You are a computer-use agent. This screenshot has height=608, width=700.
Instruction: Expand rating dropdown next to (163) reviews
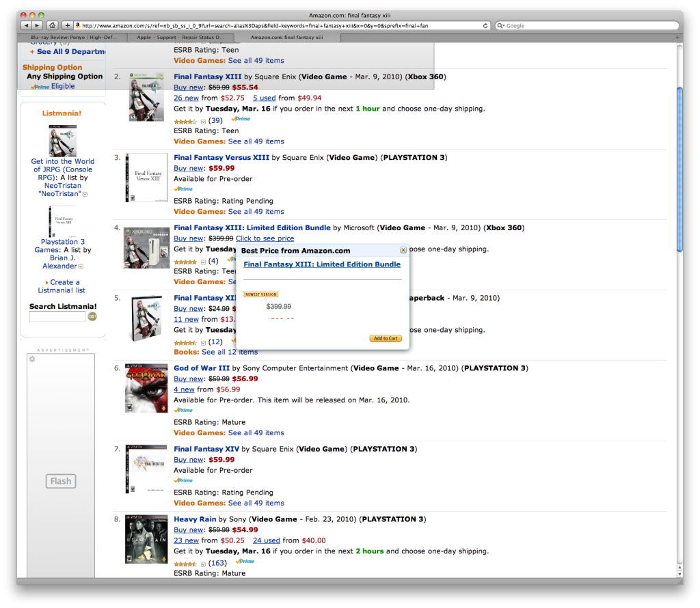click(x=203, y=564)
